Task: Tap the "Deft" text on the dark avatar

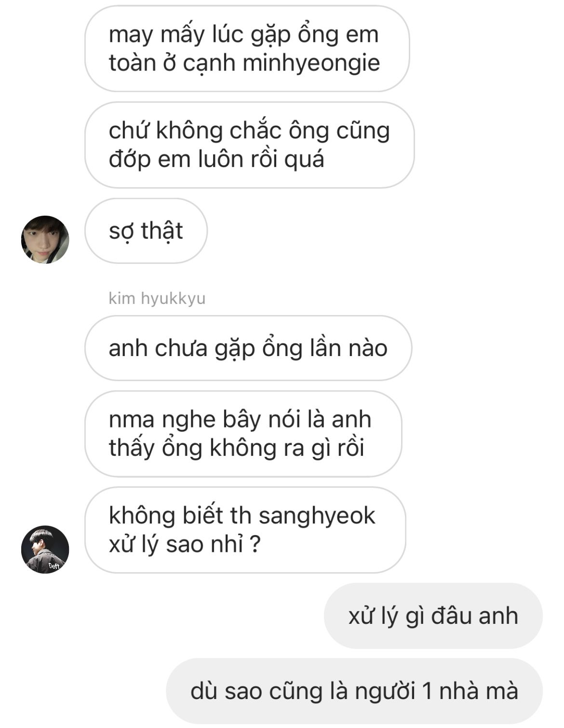Action: coord(54,565)
